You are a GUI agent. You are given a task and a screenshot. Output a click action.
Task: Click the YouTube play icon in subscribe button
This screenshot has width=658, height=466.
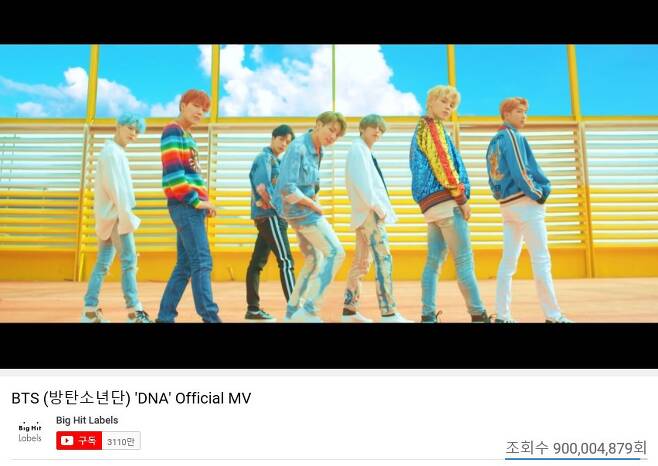pyautogui.click(x=67, y=440)
